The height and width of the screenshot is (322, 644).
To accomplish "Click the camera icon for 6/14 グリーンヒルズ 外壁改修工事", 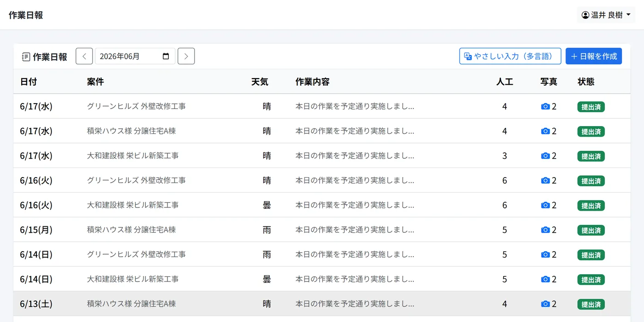I will pyautogui.click(x=546, y=254).
